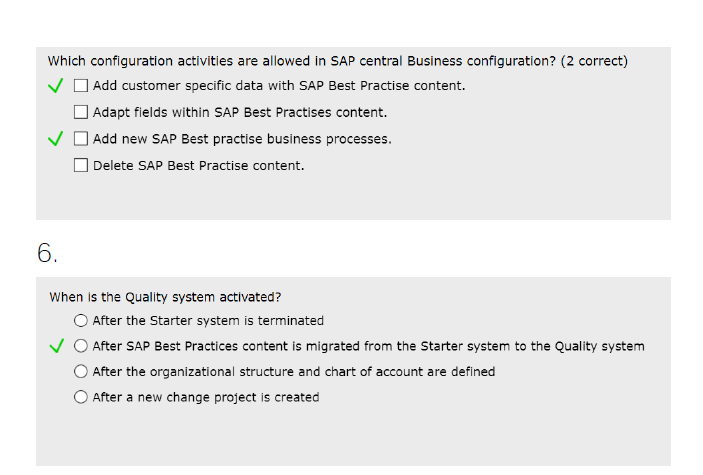Select 'After the Starter system is terminated' radio

(81, 321)
